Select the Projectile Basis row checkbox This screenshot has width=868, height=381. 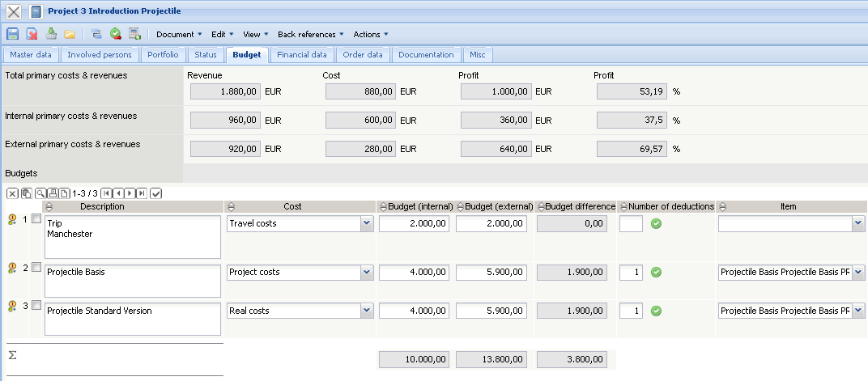click(36, 268)
